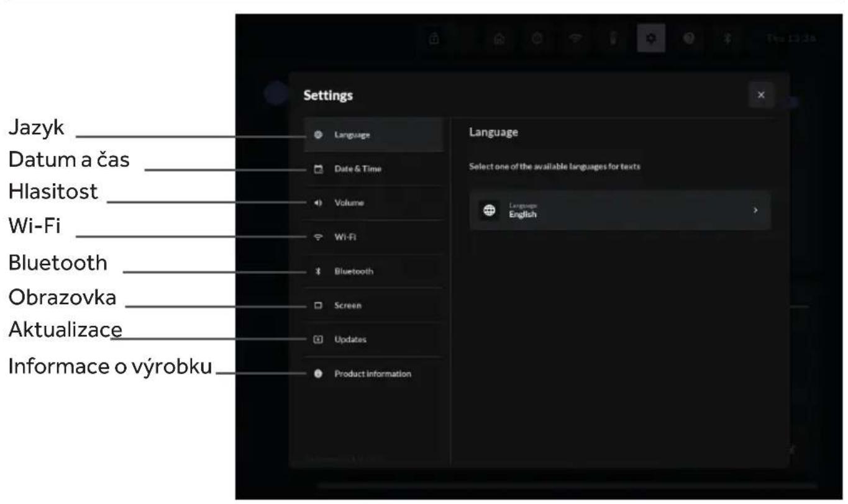848x504 pixels.
Task: Select the Screen settings section
Action: click(x=373, y=305)
